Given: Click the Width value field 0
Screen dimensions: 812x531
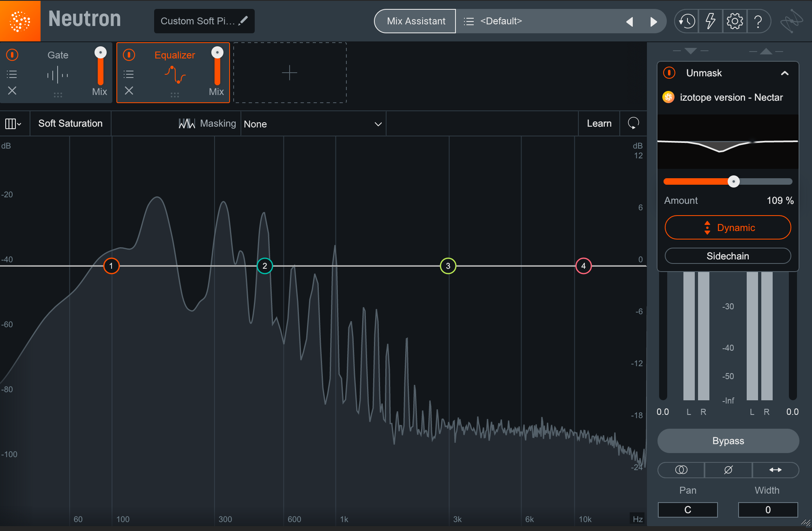Looking at the screenshot, I should click(768, 510).
